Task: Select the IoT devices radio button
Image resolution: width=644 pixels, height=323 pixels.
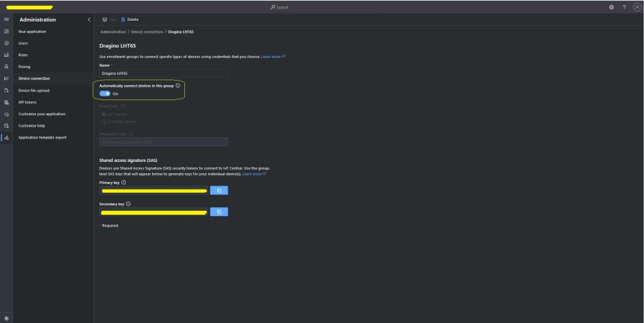Action: (103, 114)
